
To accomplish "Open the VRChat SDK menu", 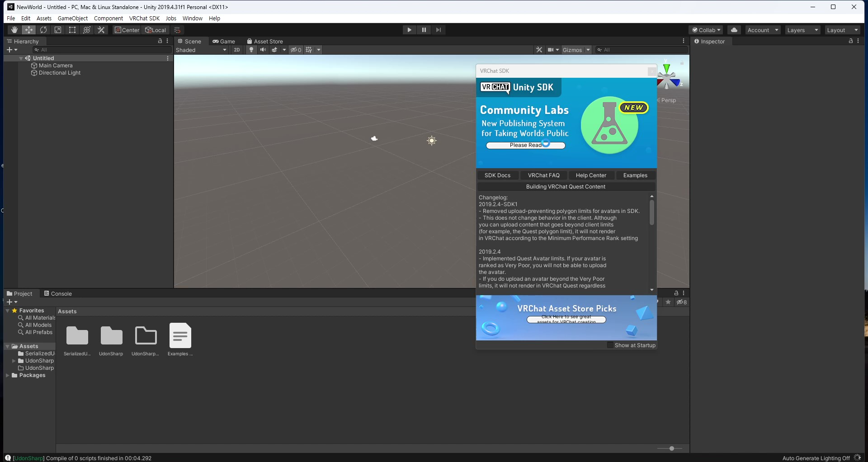I will [144, 19].
